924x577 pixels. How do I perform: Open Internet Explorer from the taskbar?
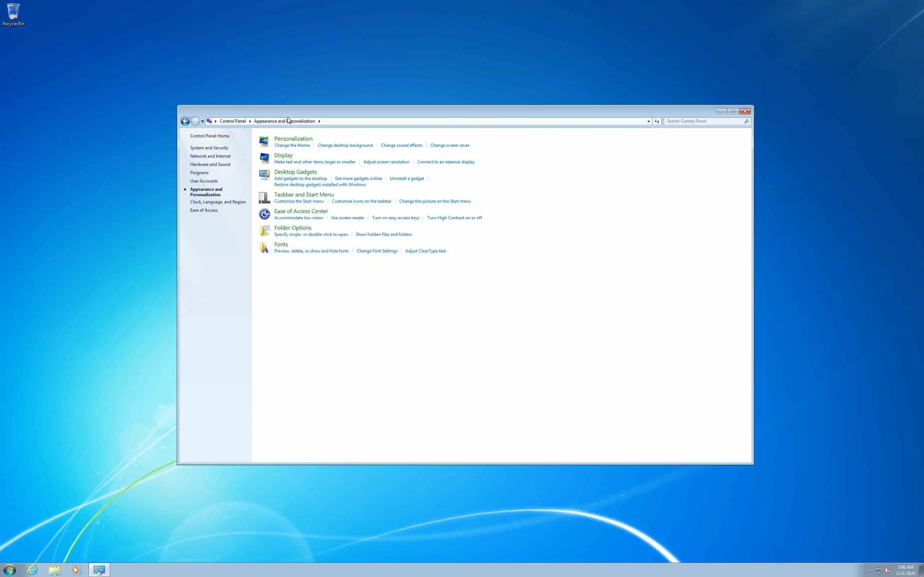(x=32, y=570)
